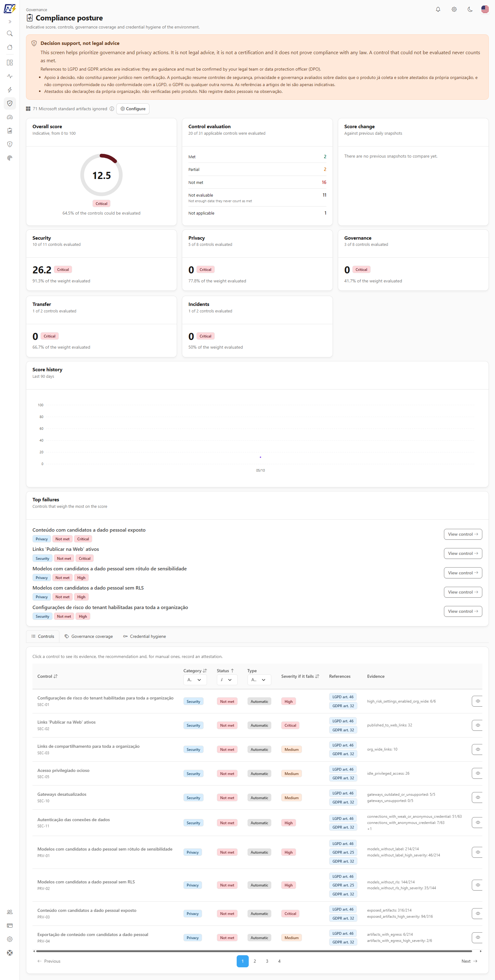Open the users icon in the sidebar
The width and height of the screenshot is (495, 980).
(x=10, y=912)
